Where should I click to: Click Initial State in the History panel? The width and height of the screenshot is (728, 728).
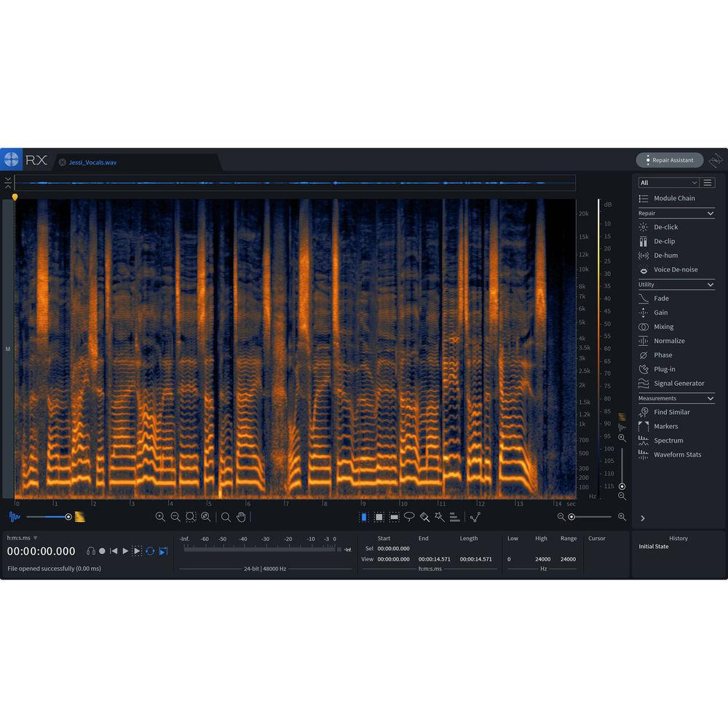653,546
